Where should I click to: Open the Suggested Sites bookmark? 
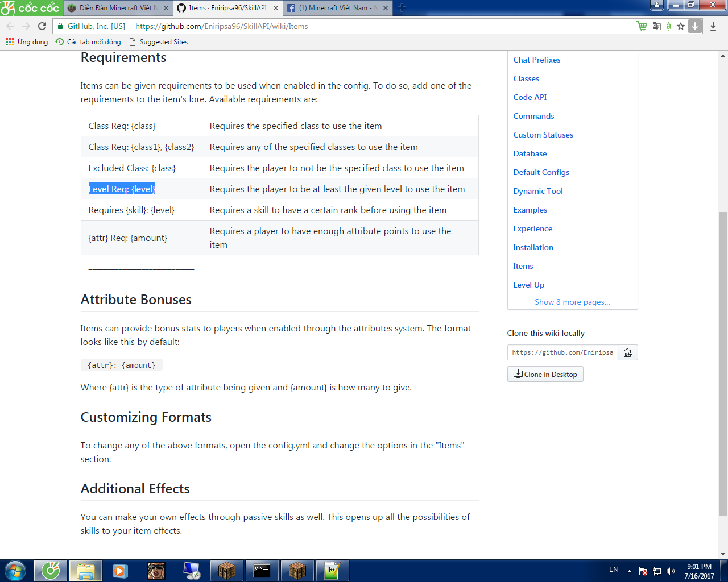pos(158,42)
